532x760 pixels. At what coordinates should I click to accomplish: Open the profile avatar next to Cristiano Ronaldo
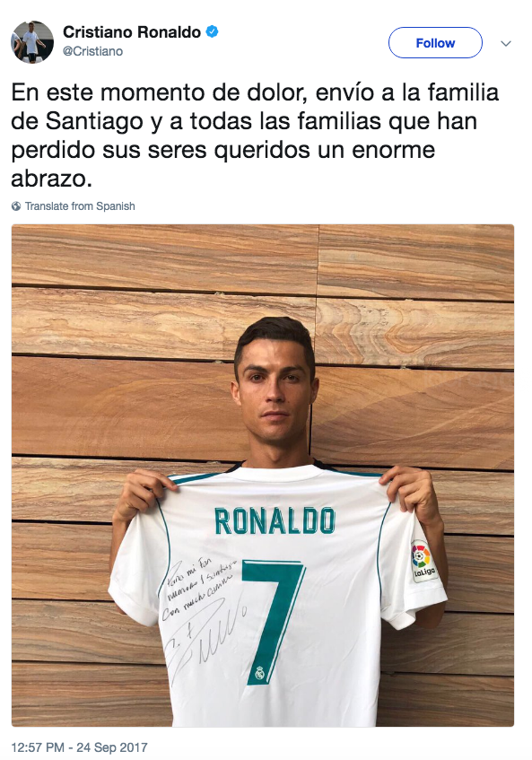click(x=32, y=42)
